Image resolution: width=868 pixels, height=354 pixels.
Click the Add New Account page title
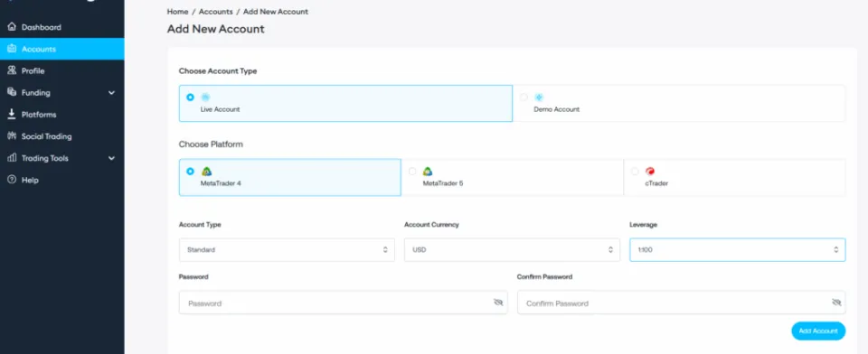(x=216, y=29)
